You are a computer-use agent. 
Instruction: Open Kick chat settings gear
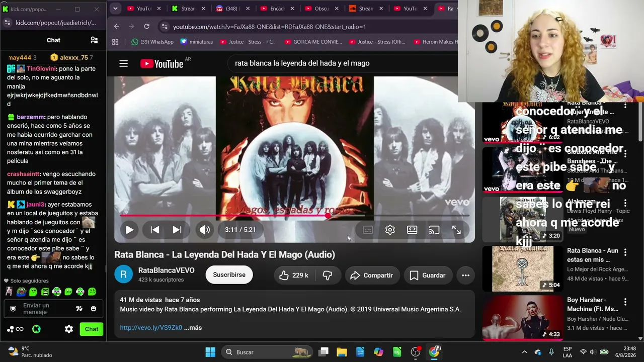pyautogui.click(x=69, y=329)
